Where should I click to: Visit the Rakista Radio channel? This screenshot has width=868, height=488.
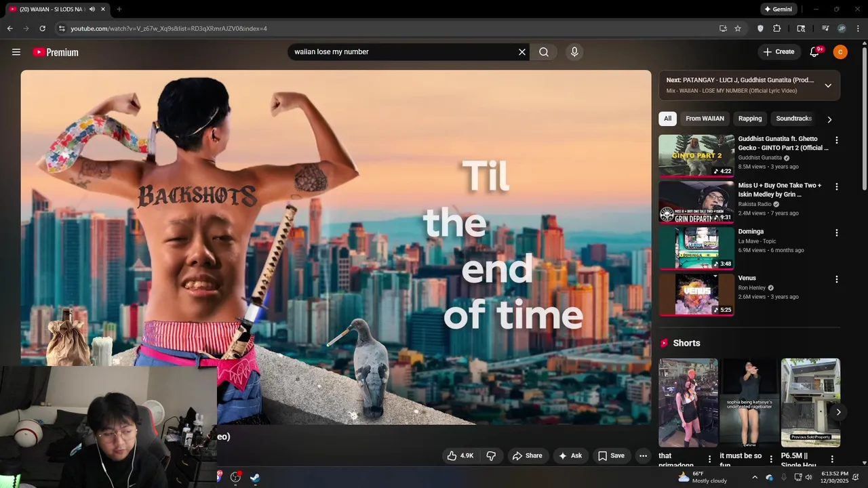[x=755, y=204]
